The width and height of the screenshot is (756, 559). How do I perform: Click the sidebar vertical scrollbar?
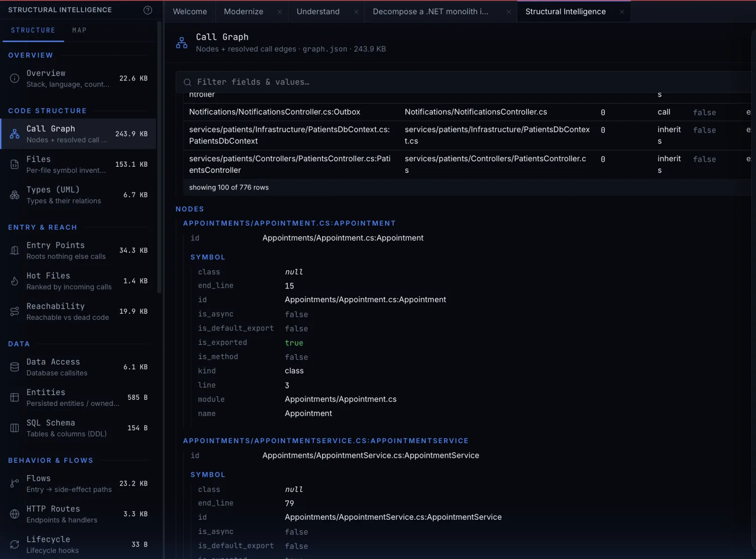[159, 157]
